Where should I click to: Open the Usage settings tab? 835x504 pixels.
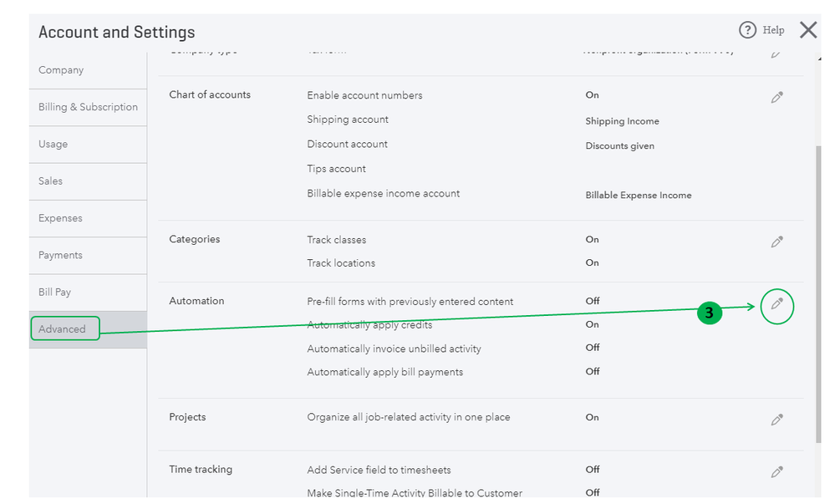[53, 144]
